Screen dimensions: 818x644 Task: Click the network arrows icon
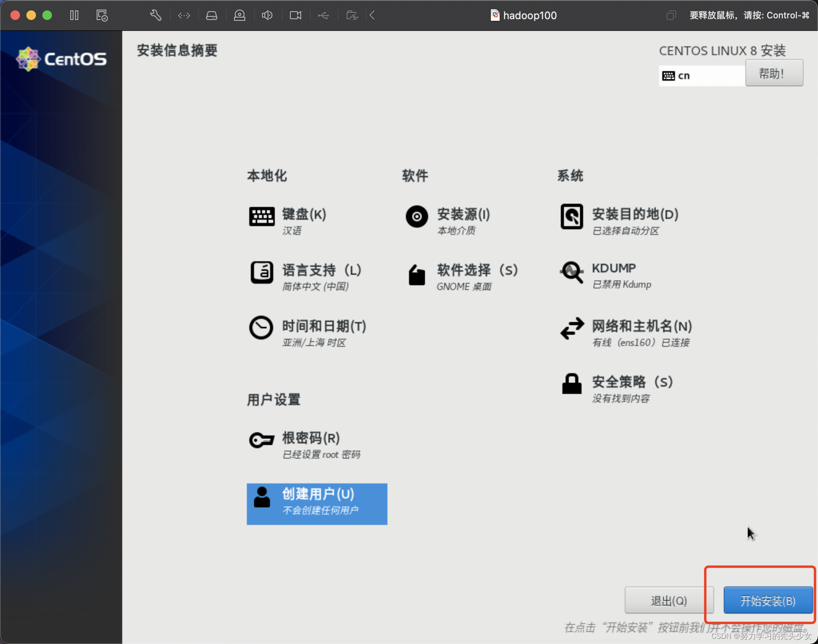572,328
